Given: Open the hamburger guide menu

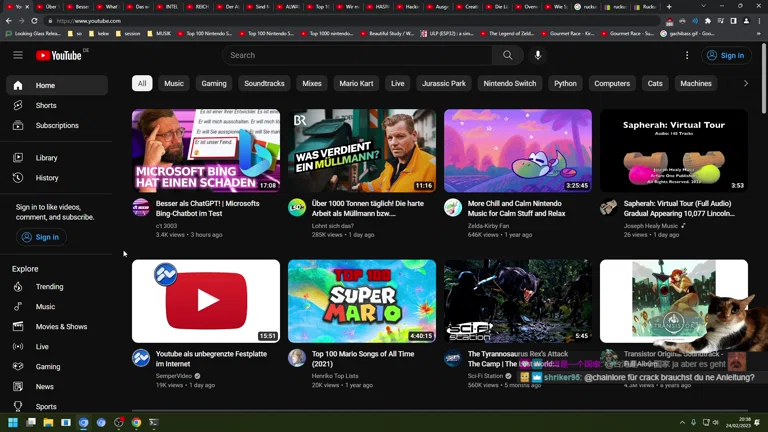Looking at the screenshot, I should coord(18,55).
